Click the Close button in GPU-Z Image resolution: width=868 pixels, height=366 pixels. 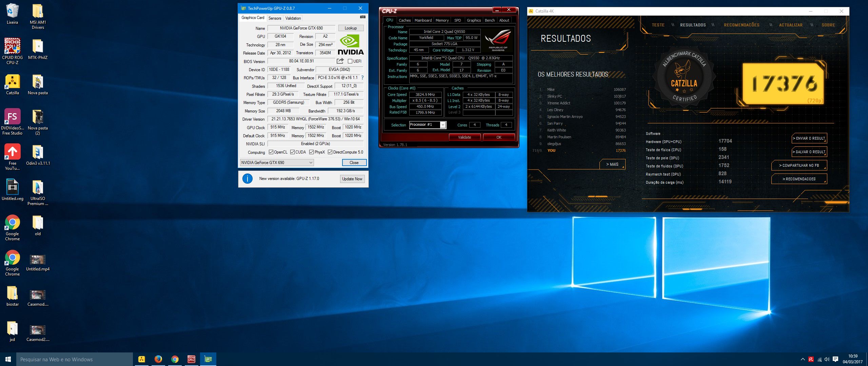tap(354, 163)
